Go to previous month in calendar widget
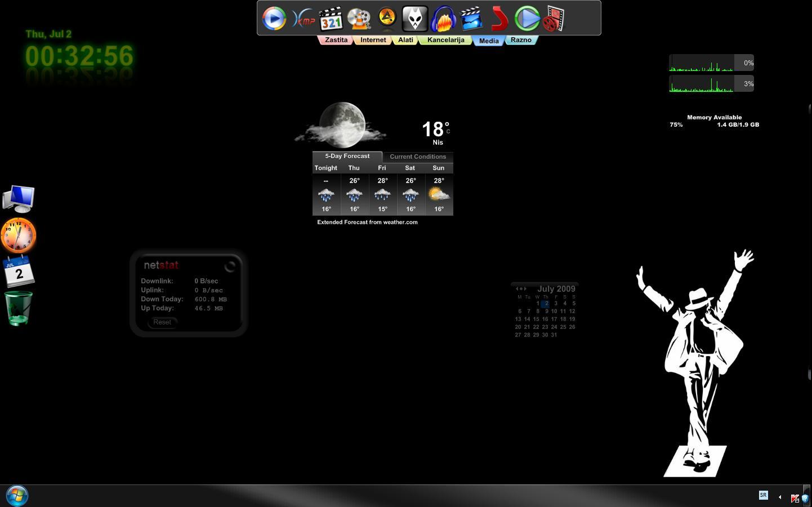This screenshot has width=812, height=507. (x=517, y=289)
